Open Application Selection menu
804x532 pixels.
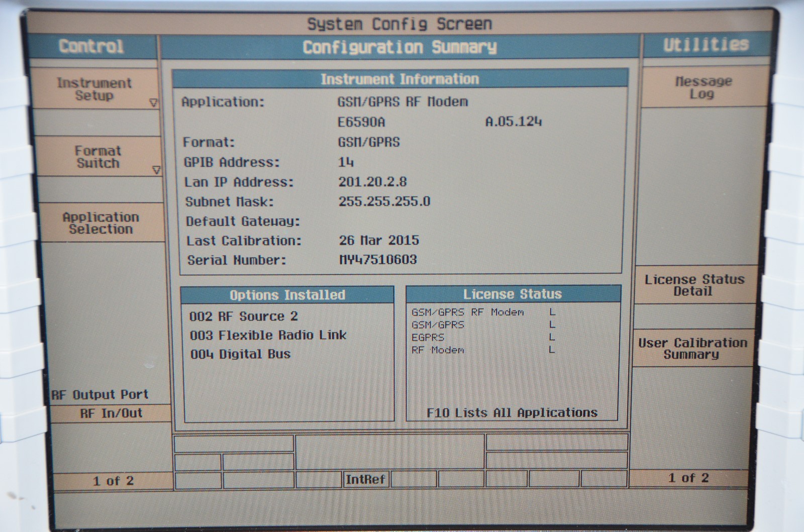100,223
